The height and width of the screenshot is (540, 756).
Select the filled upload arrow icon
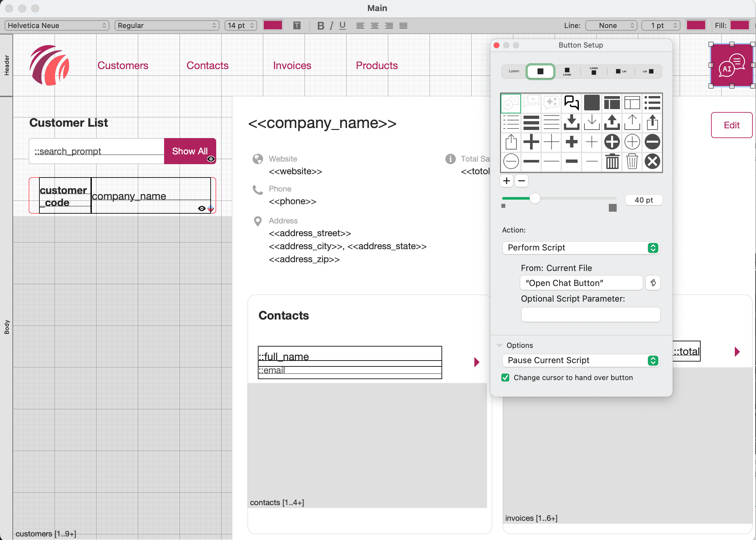click(612, 122)
